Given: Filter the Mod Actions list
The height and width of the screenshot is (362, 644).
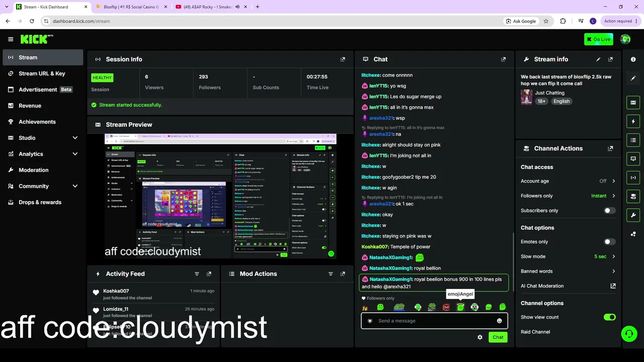Looking at the screenshot, I should click(331, 274).
